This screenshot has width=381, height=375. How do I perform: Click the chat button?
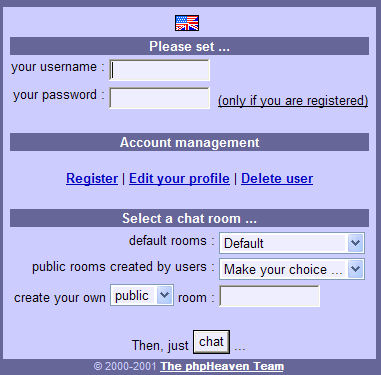[211, 342]
